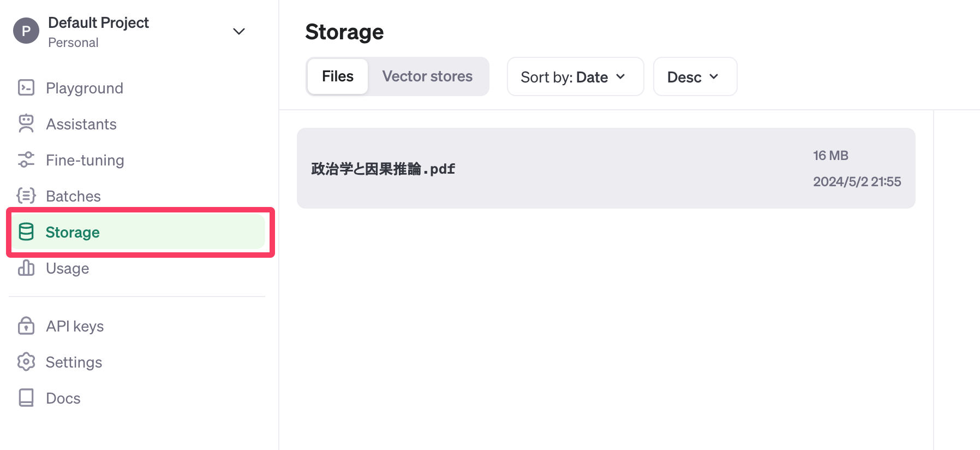Click the Settings gear icon
The image size is (980, 450).
pos(26,362)
